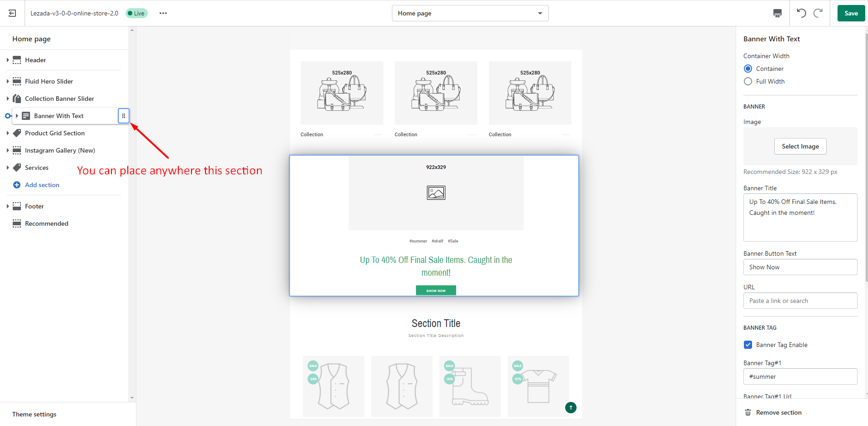Click the Header section icon in the sidebar

pos(17,59)
